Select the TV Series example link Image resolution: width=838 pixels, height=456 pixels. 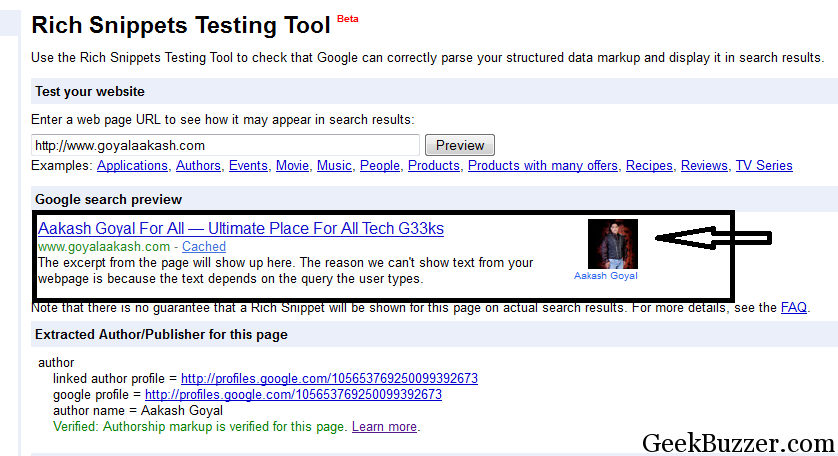coord(764,166)
